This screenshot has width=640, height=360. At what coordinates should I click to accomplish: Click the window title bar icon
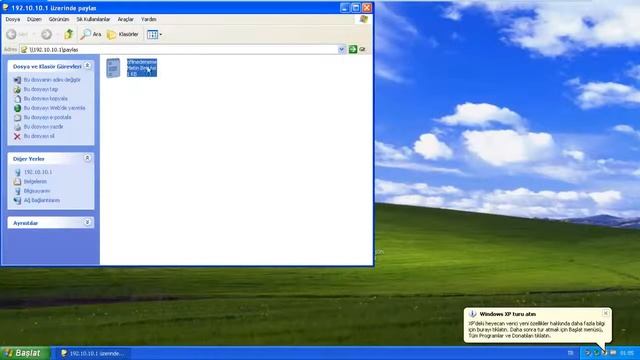[6, 8]
